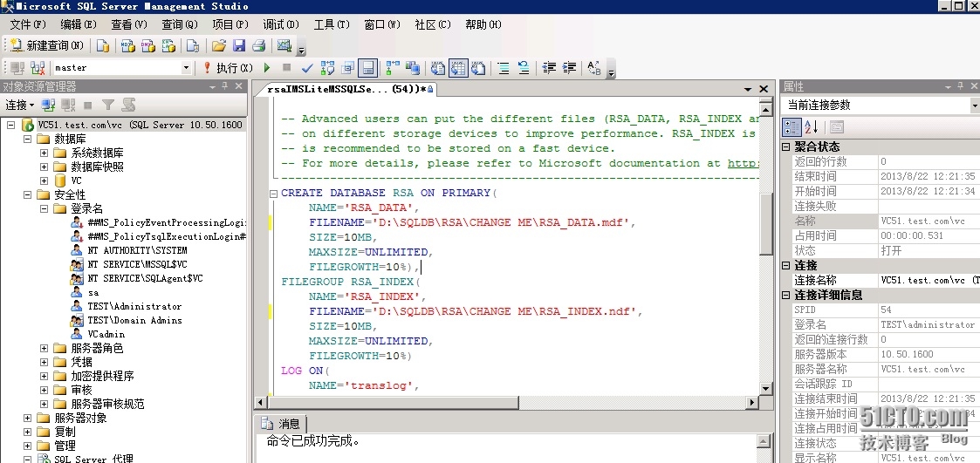Open the 查询(Q) menu

[x=180, y=24]
